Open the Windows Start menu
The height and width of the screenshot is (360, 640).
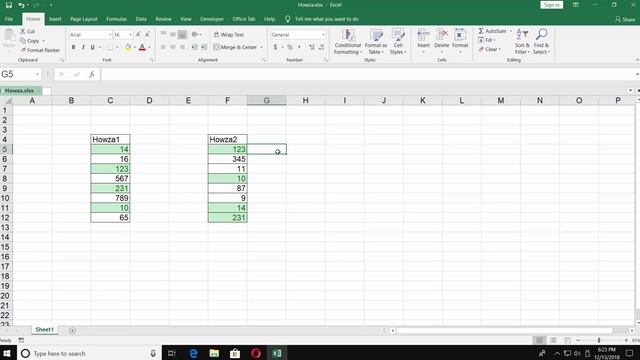pos(7,353)
